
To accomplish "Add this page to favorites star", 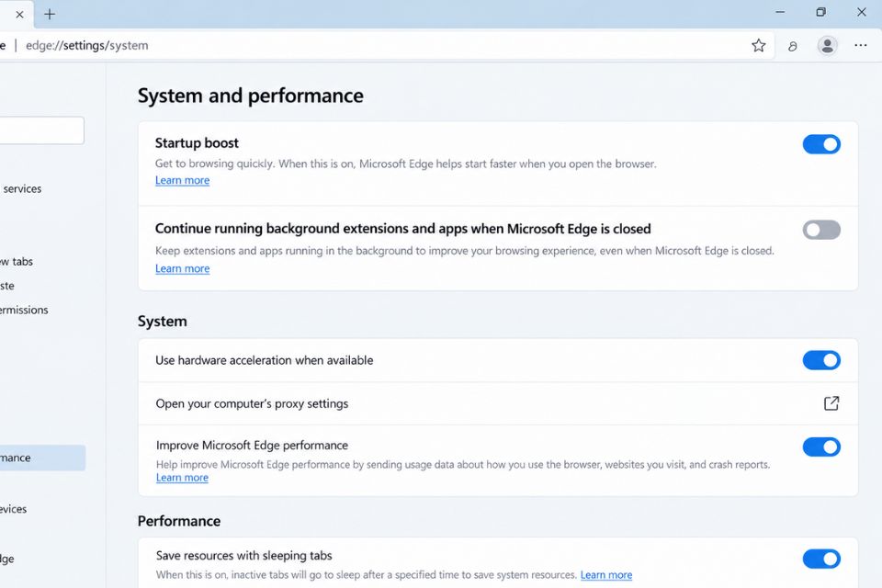I will (x=758, y=46).
